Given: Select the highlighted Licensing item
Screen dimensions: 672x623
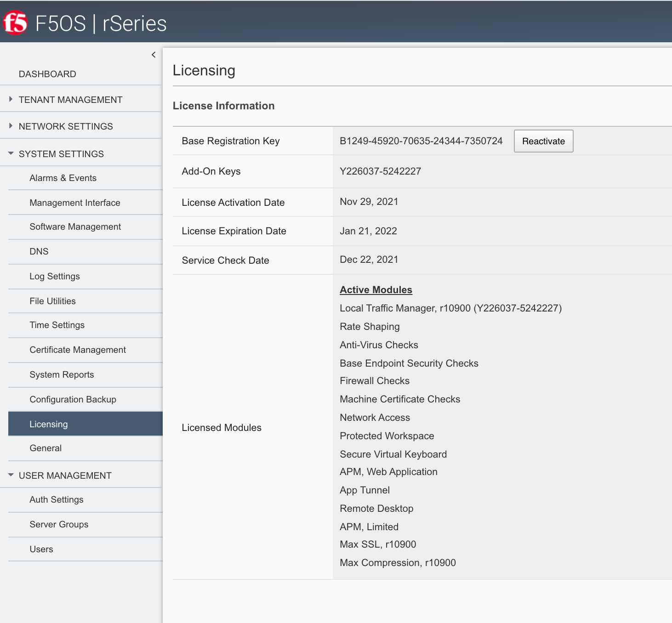Looking at the screenshot, I should [x=85, y=424].
